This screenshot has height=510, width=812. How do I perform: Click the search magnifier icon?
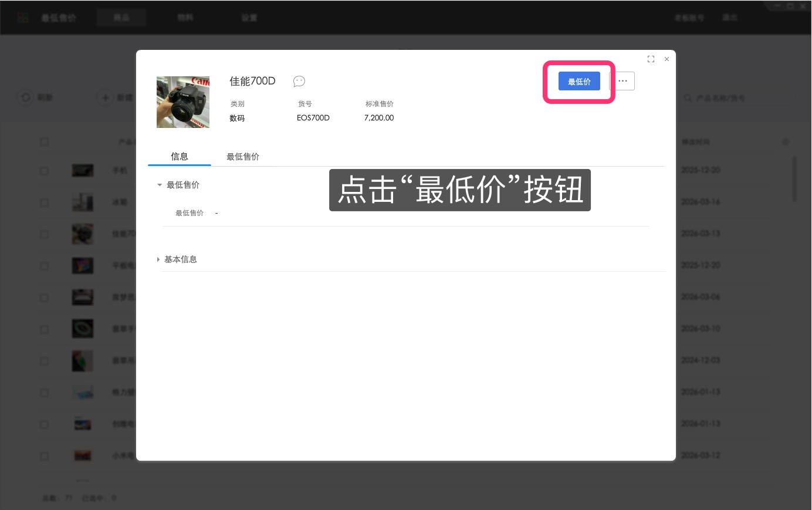688,98
